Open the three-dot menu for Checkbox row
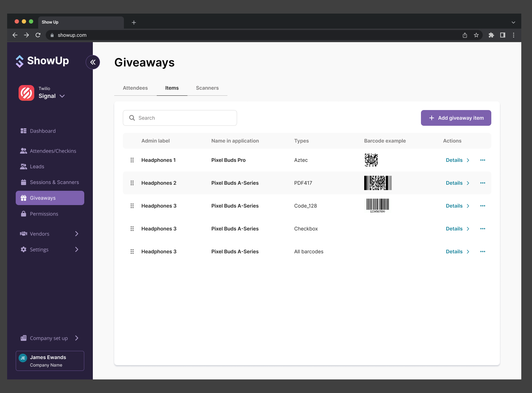The image size is (532, 393). coord(483,229)
